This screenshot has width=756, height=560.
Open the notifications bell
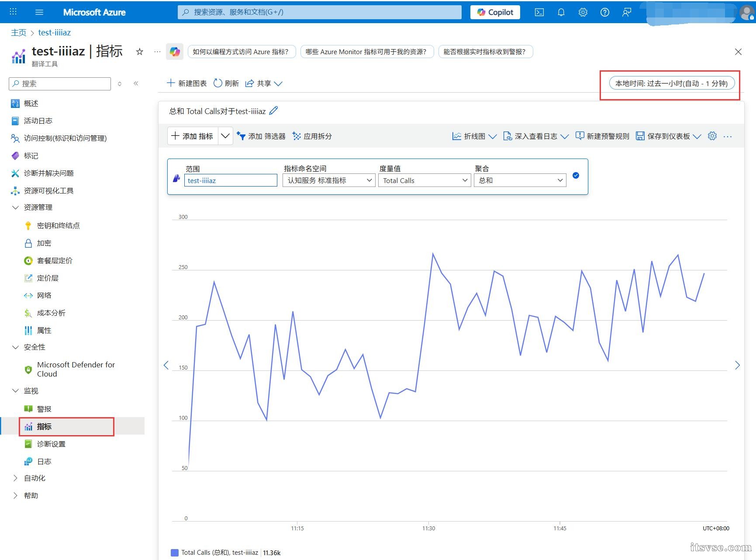click(x=561, y=12)
